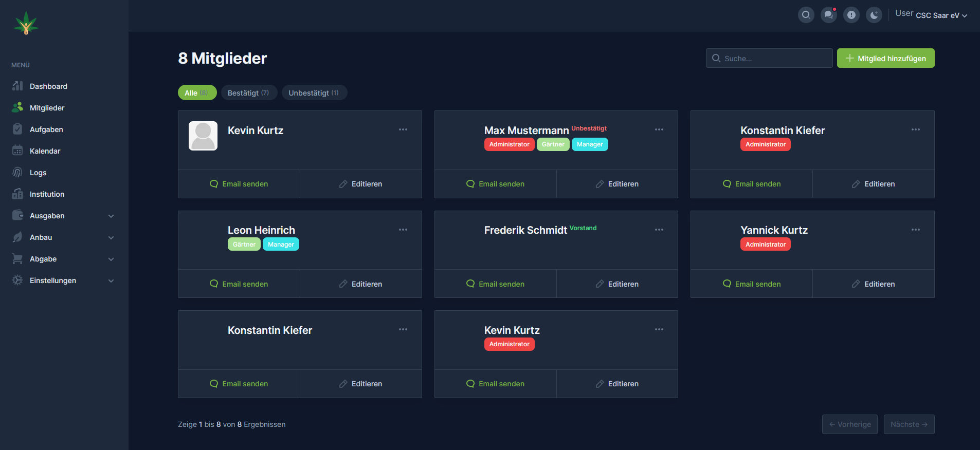980x450 pixels.
Task: Click the Logs fingerprint icon
Action: 17,172
